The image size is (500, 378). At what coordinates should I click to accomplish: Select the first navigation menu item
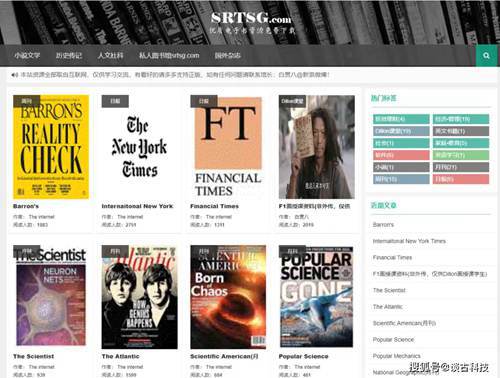pos(27,56)
